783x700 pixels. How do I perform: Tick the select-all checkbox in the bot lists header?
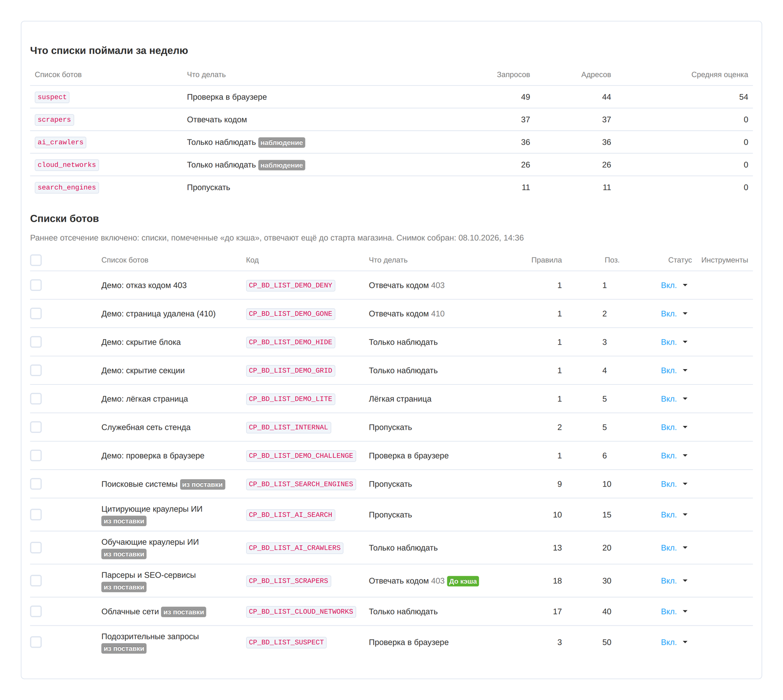(36, 260)
